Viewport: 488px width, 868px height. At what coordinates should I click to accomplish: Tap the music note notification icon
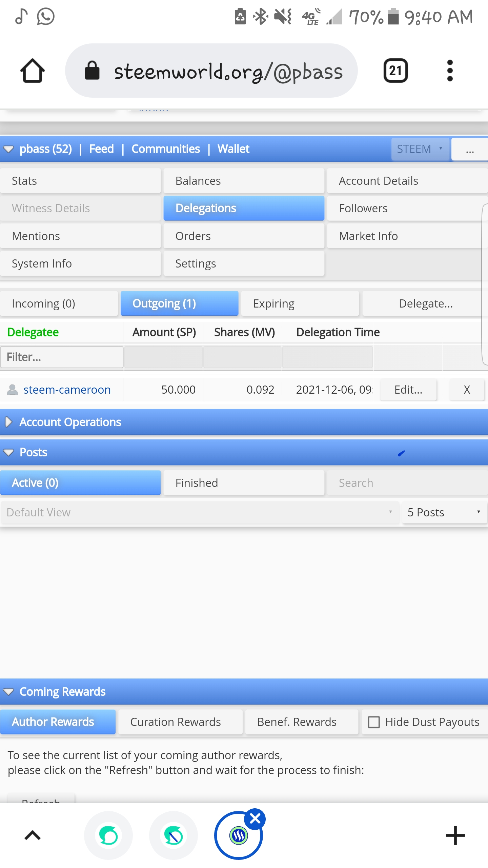pos(21,16)
